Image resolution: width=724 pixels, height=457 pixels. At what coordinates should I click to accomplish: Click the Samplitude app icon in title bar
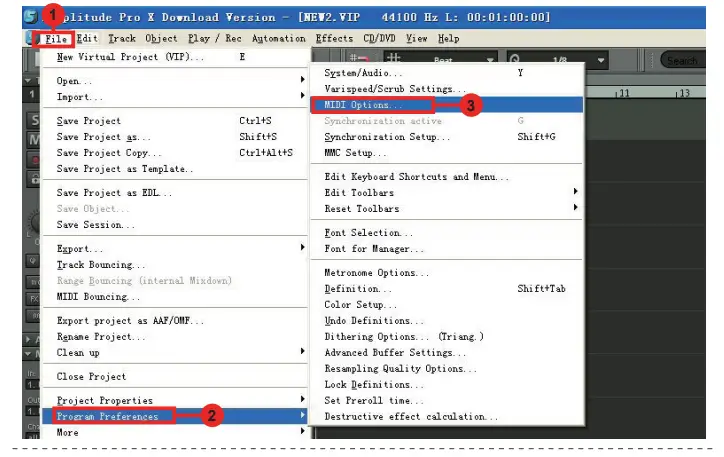(x=30, y=16)
